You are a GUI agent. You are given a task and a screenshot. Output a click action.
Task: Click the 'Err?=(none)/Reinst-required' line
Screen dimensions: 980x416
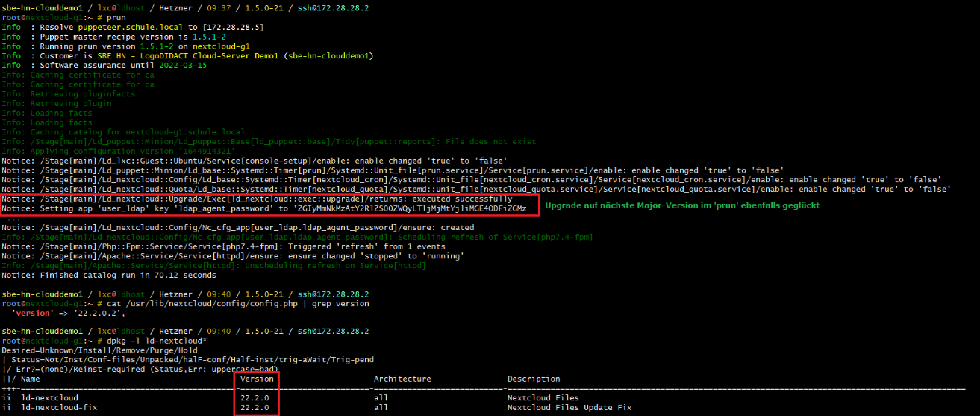tap(140, 369)
